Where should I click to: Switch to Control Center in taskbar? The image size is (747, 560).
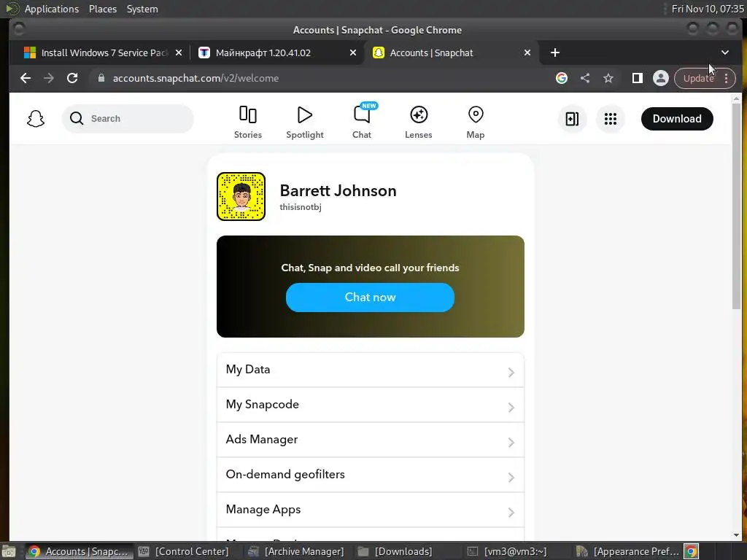pos(184,551)
